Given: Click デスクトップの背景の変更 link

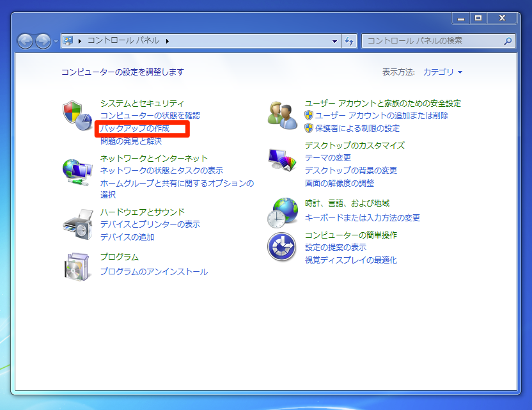Looking at the screenshot, I should [x=351, y=170].
